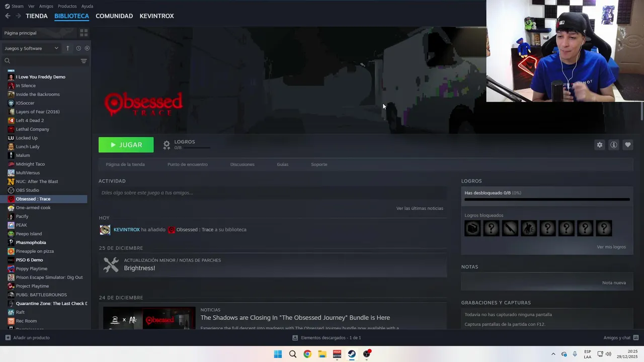Screen dimensions: 644x362
Task: Click the Windows Start button
Action: point(278,354)
